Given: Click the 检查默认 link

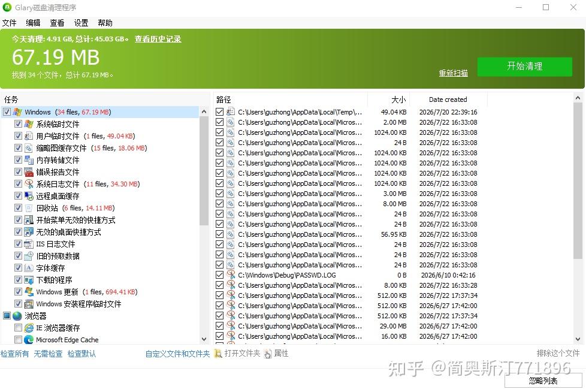Looking at the screenshot, I should pos(81,354).
